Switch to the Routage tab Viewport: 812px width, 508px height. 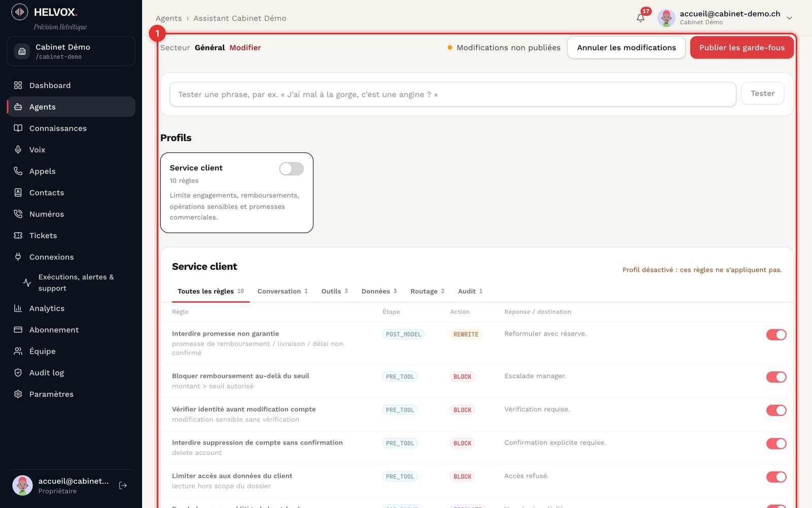427,292
